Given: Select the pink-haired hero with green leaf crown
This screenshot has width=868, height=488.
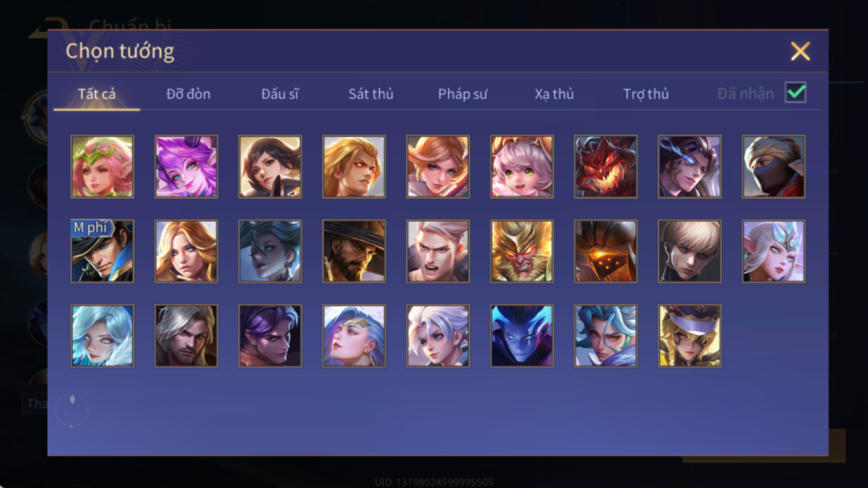Looking at the screenshot, I should 102,166.
